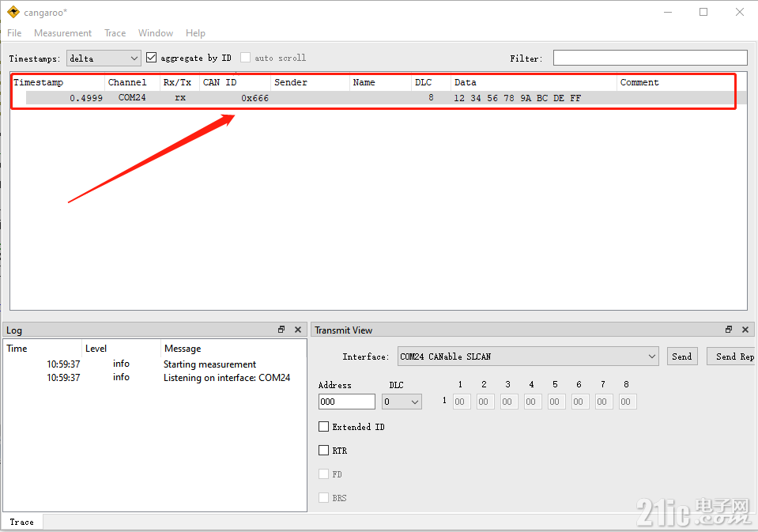Open the Help menu
The height and width of the screenshot is (532, 758).
(x=195, y=33)
